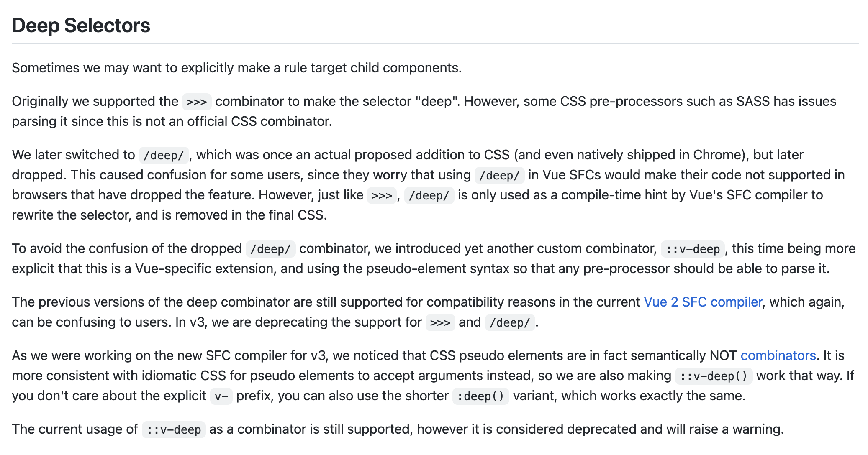Follow the combinators link

tap(778, 355)
